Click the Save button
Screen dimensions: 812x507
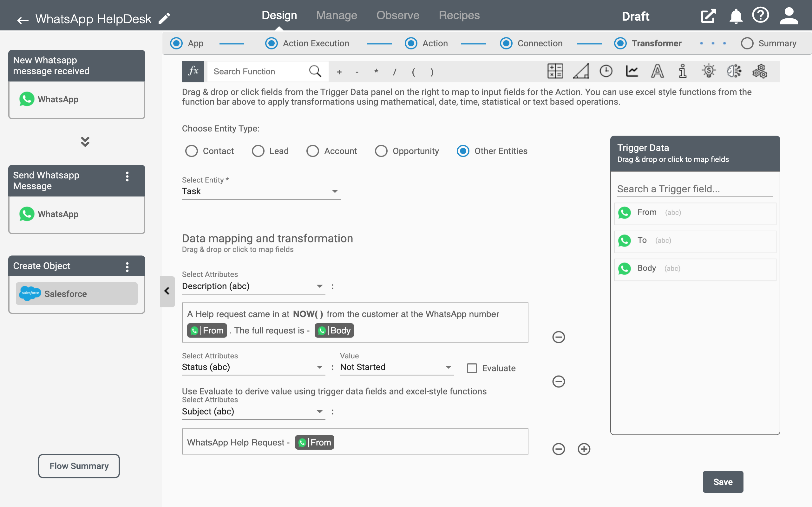[x=723, y=481]
